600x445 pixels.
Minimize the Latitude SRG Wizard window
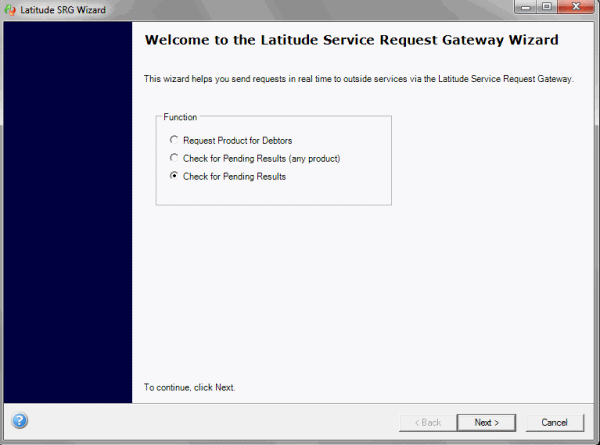(x=527, y=7)
